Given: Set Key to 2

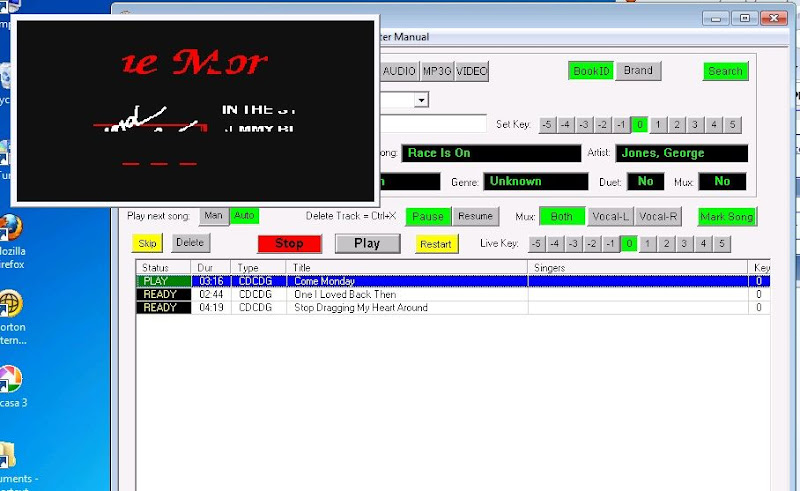Looking at the screenshot, I should tap(677, 125).
